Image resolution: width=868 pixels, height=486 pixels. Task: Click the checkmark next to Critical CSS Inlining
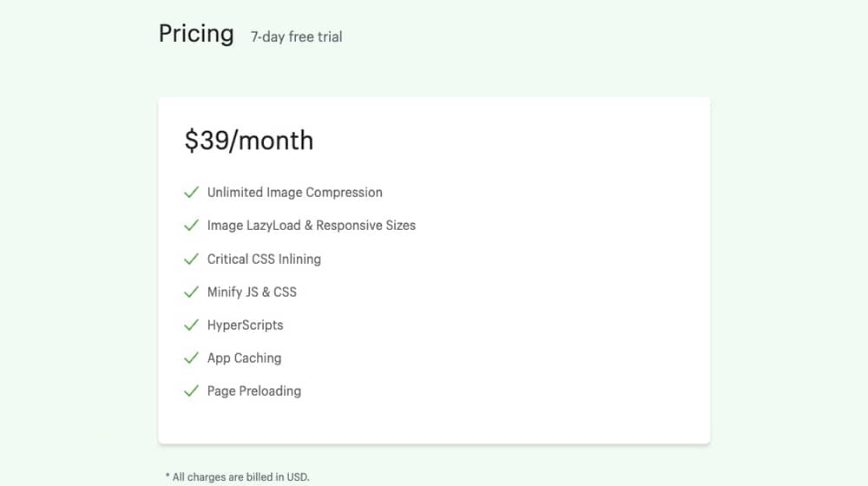coord(191,259)
